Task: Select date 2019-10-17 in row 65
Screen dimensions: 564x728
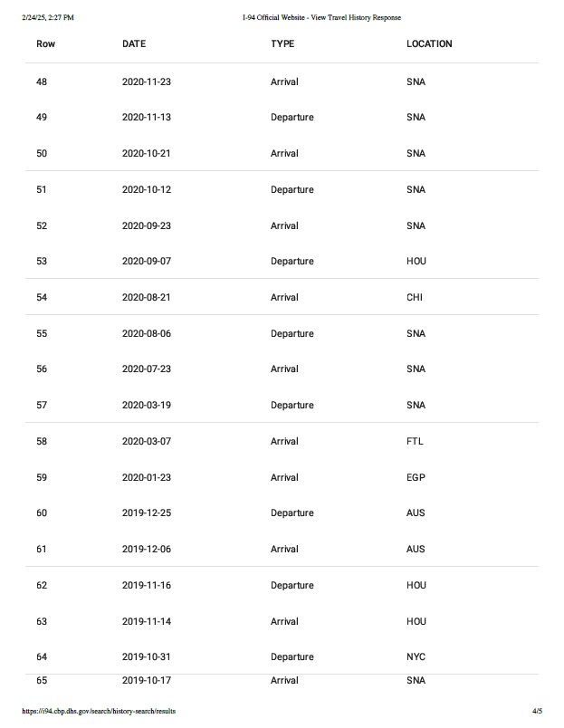Action: coord(147,680)
